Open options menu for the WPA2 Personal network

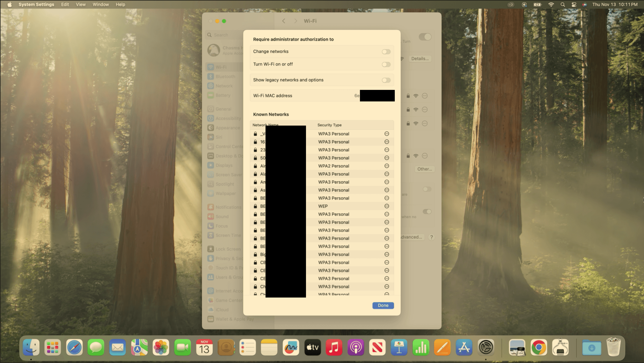click(x=387, y=166)
